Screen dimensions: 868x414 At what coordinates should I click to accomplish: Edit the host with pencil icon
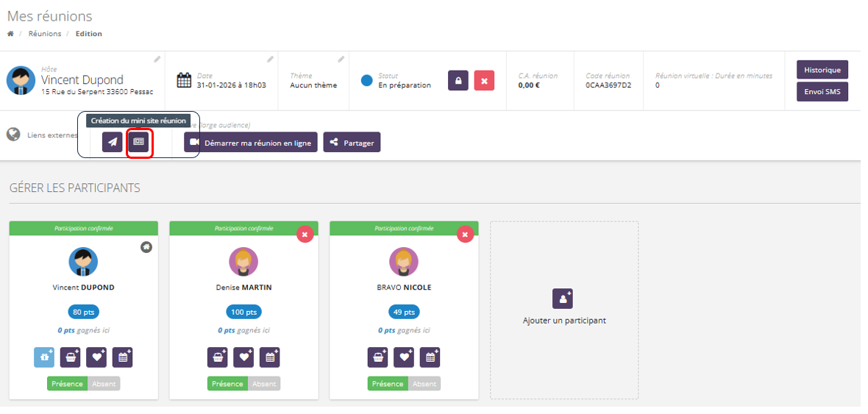[x=157, y=59]
